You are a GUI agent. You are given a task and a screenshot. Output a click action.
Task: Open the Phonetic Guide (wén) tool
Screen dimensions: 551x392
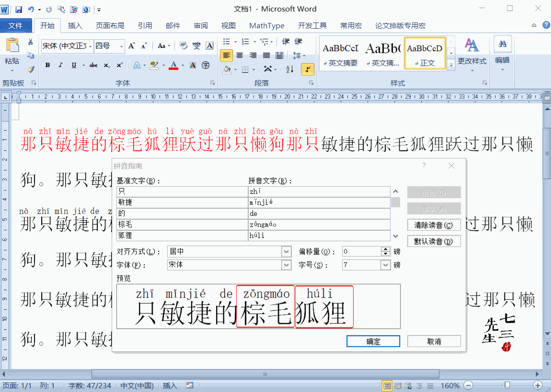point(196,45)
